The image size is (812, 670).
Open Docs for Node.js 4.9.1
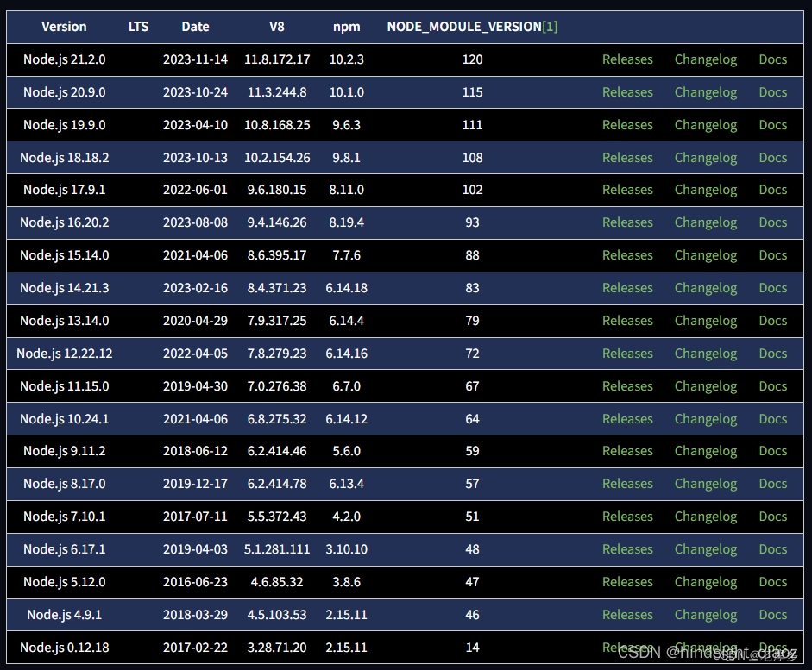772,615
